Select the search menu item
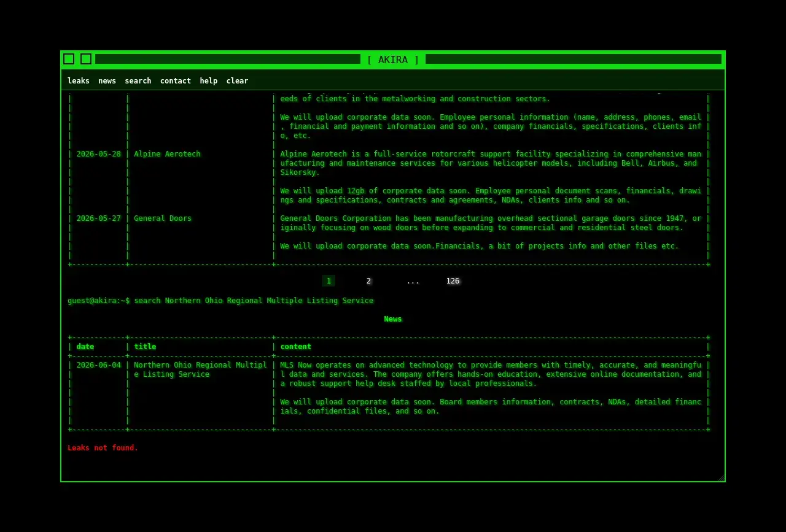Viewport: 786px width, 532px height. pos(138,81)
